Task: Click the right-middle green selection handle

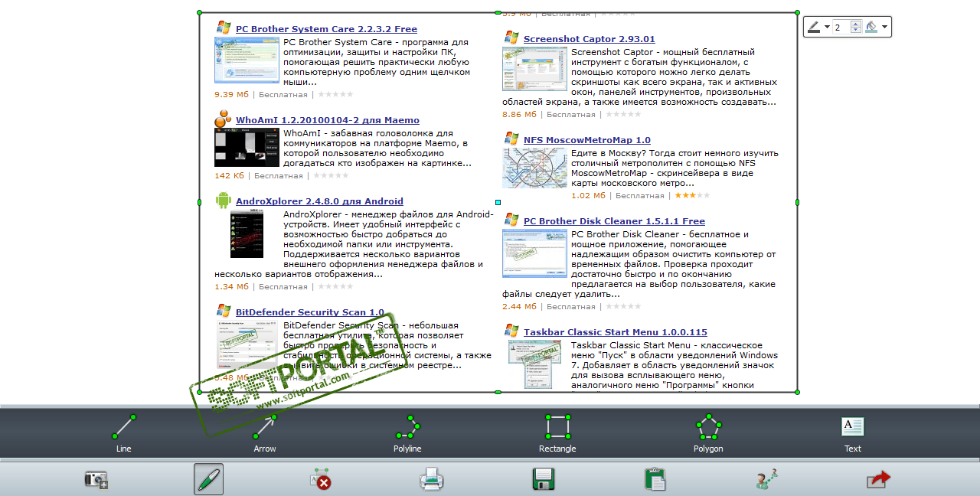Action: point(797,202)
